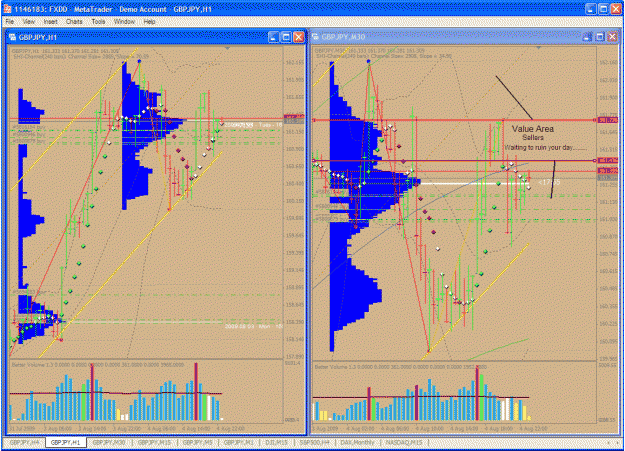Click the '<17:55' label on M30 chart
This screenshot has height=451, width=625.
click(x=549, y=182)
